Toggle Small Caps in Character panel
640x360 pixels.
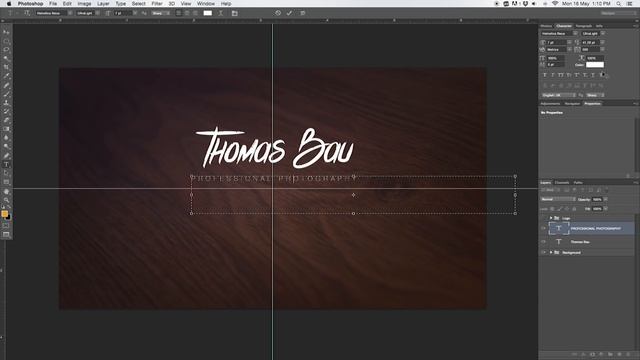569,75
